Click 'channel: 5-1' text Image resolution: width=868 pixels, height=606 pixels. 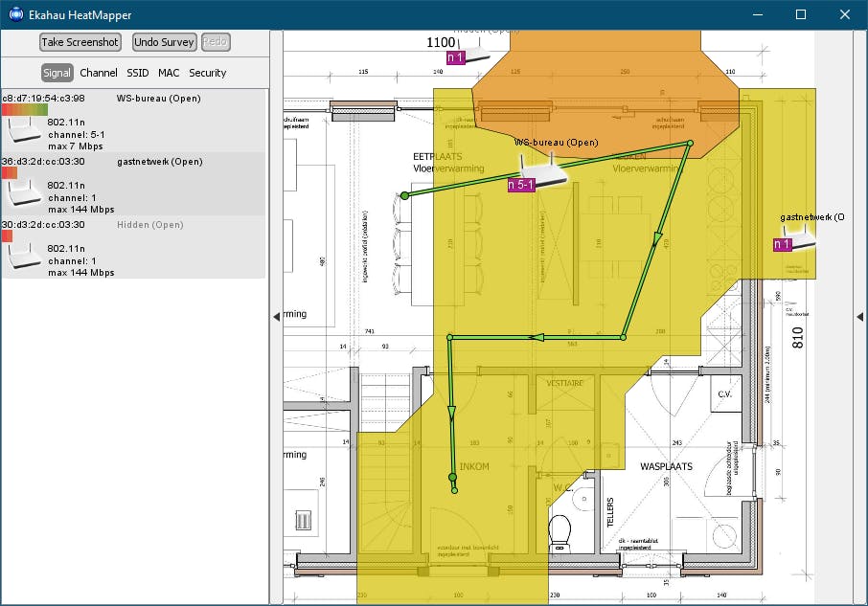(x=77, y=135)
